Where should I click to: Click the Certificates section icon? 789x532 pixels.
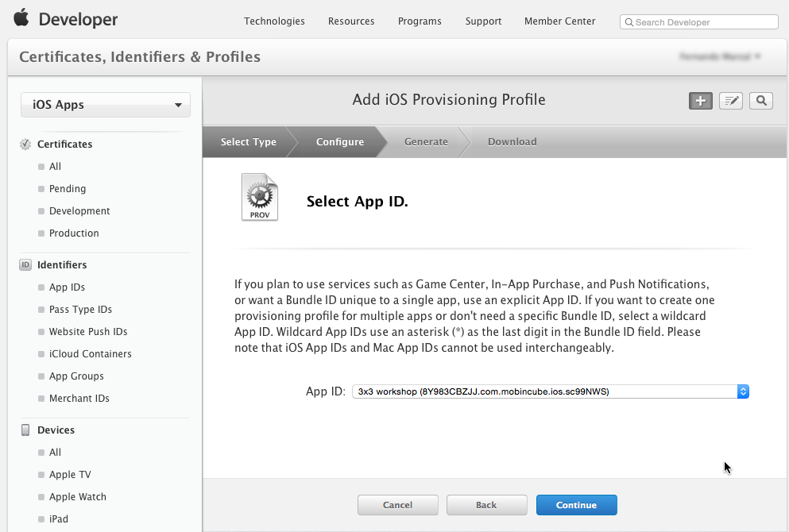(x=25, y=145)
